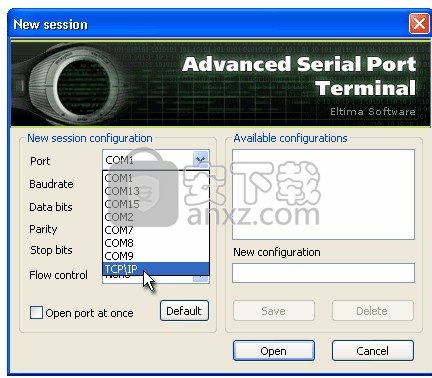Select COM1 in the port list
Viewport: 432px width, 378px height.
pyautogui.click(x=156, y=178)
